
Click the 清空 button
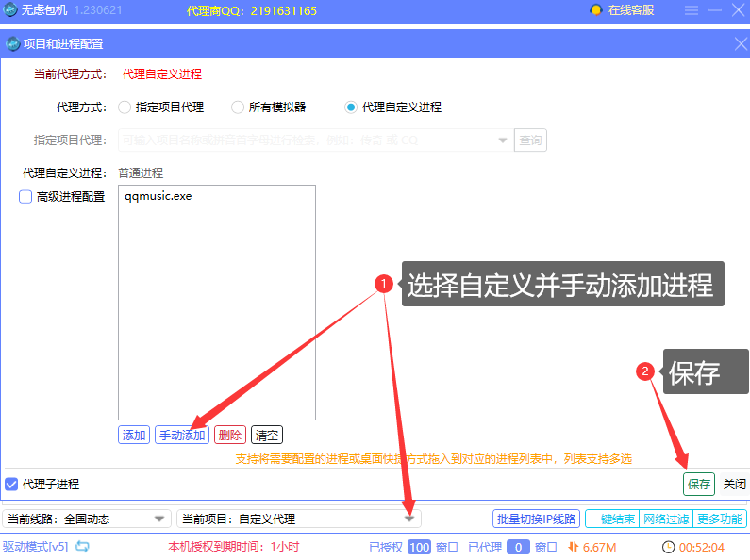point(267,435)
